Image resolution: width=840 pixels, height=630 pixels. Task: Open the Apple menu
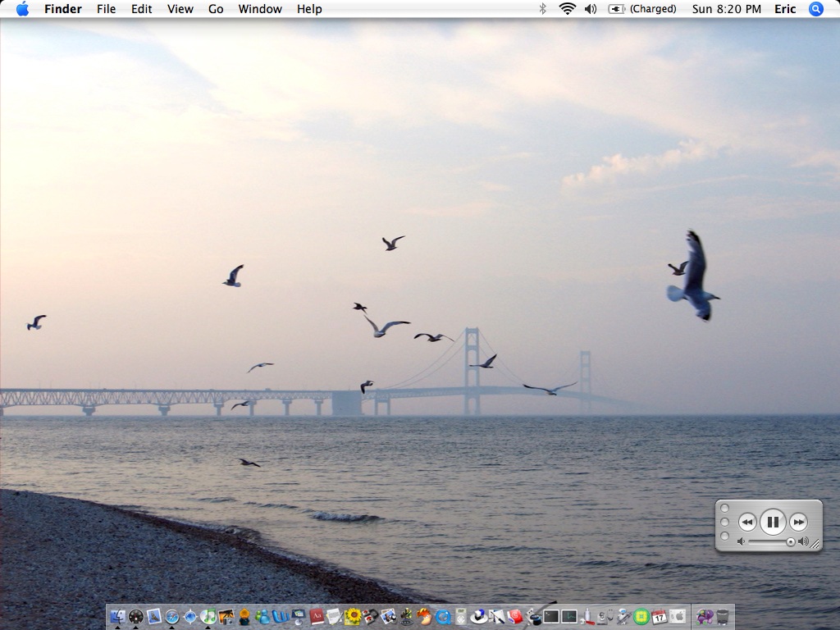[x=22, y=9]
